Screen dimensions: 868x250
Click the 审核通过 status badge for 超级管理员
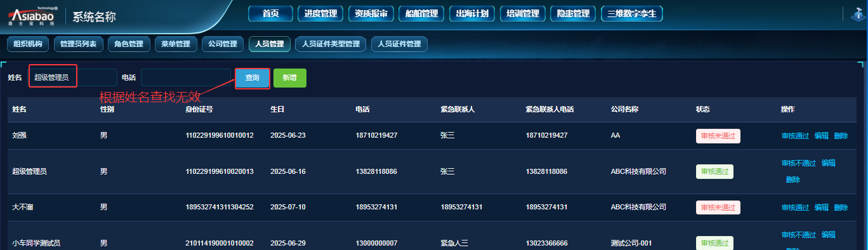(x=714, y=171)
